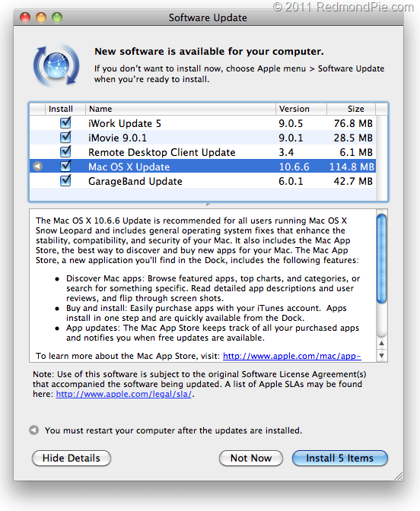
Task: Minimize the window with the yellow button
Action: pos(41,17)
